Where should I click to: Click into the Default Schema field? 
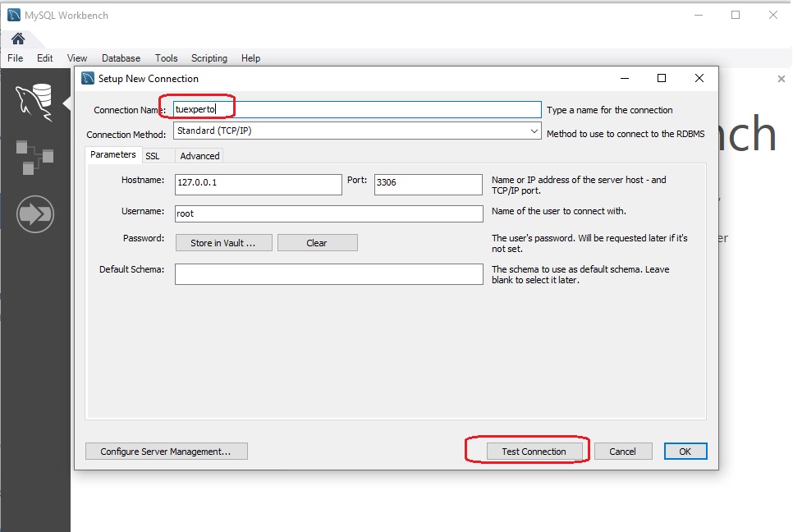(328, 274)
